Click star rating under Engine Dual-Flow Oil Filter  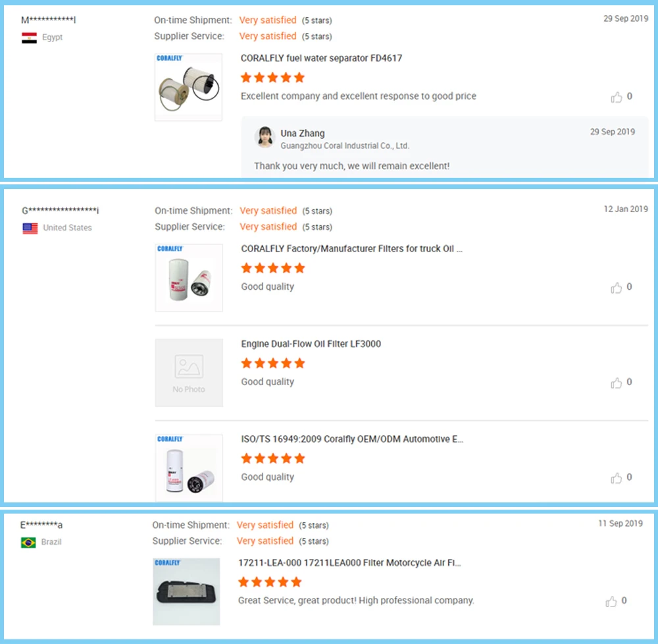coord(272,363)
